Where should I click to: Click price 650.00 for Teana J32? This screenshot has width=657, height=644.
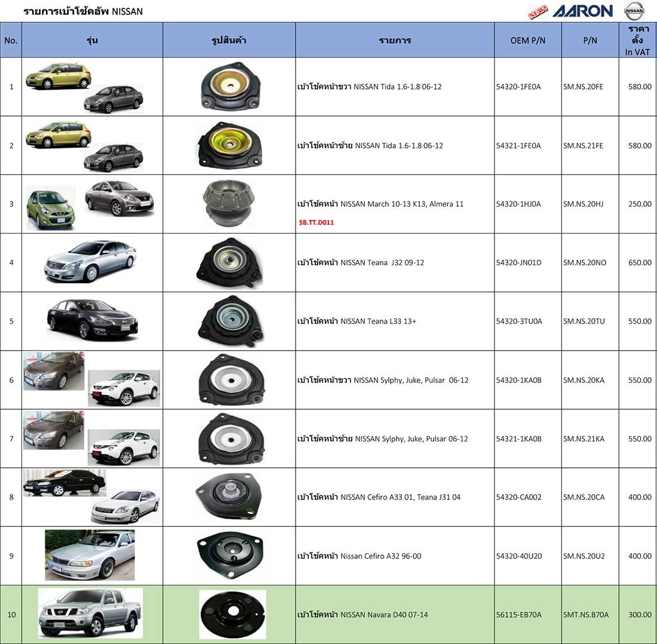point(640,263)
